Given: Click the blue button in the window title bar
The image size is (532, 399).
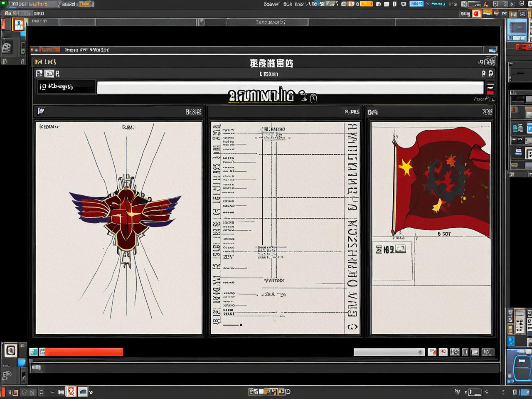Looking at the screenshot, I should point(492,50).
